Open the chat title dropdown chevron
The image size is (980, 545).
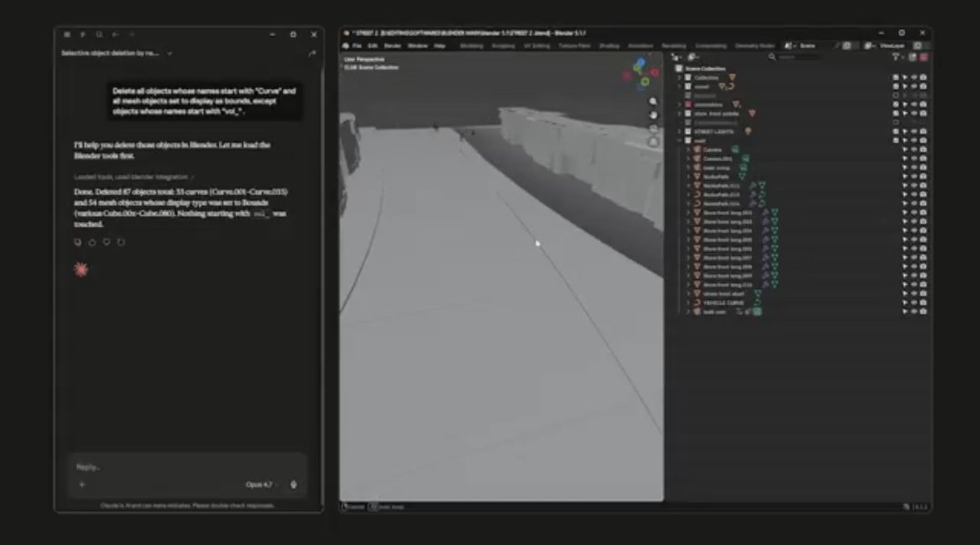point(170,54)
